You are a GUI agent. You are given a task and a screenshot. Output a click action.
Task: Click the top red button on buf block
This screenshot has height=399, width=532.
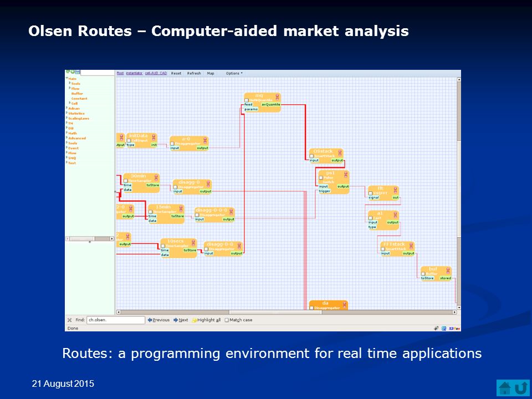coord(448,269)
